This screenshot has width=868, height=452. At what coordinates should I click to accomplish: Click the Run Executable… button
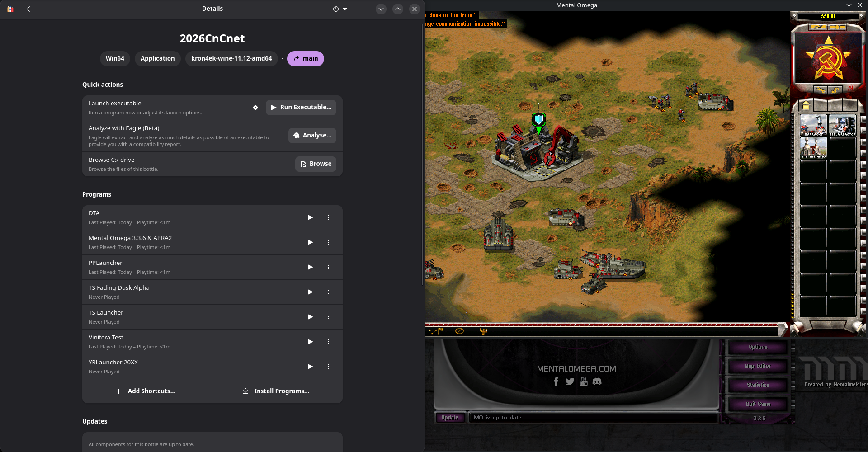[301, 108]
